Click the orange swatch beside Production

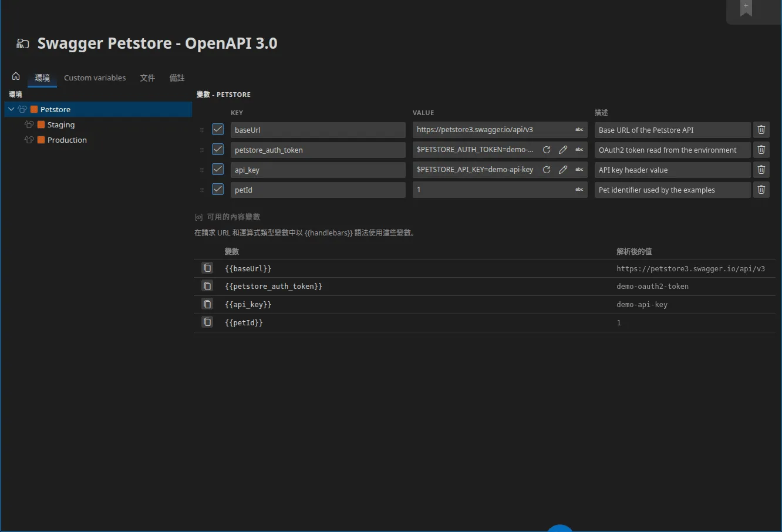click(41, 140)
